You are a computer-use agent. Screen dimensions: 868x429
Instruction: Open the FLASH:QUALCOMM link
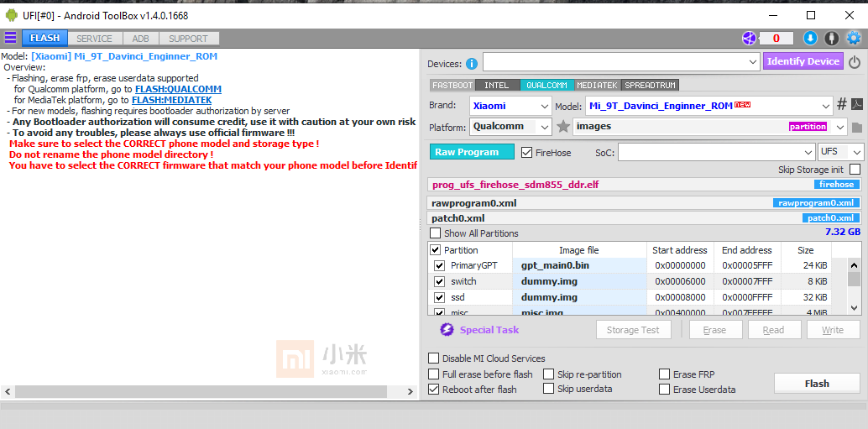(178, 89)
